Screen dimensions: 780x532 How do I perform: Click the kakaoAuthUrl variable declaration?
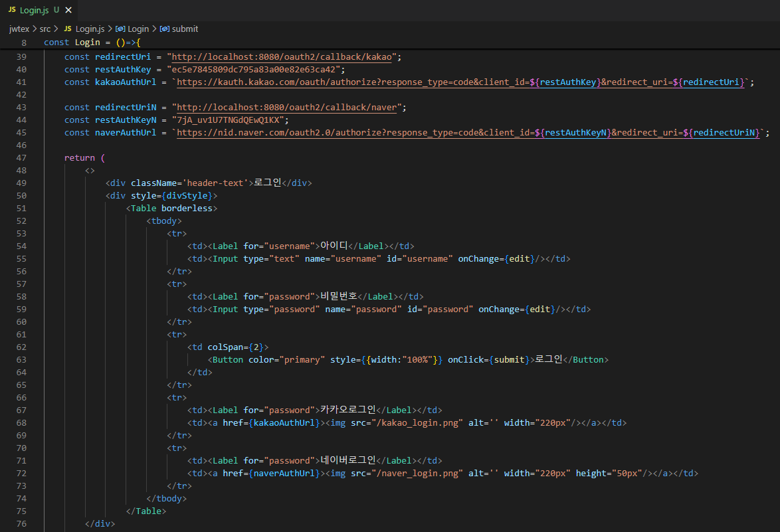click(x=126, y=82)
